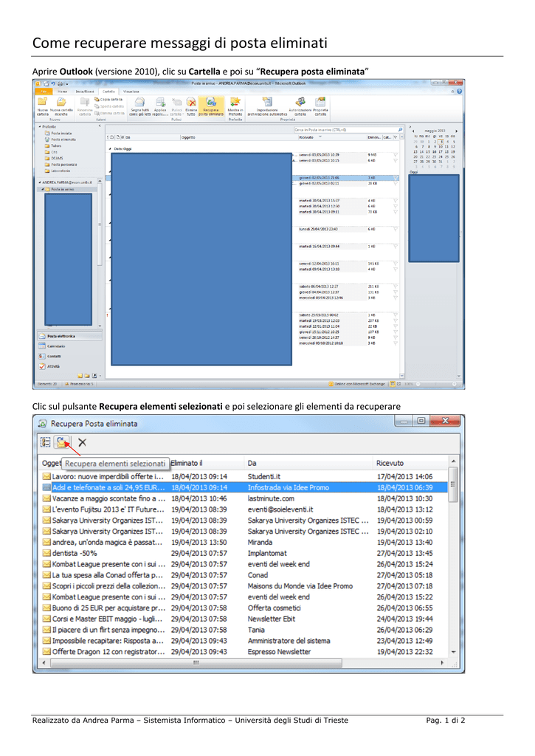Image resolution: width=535 pixels, height=756 pixels.
Task: Click Copia cartella in the ribbon
Action: click(108, 100)
